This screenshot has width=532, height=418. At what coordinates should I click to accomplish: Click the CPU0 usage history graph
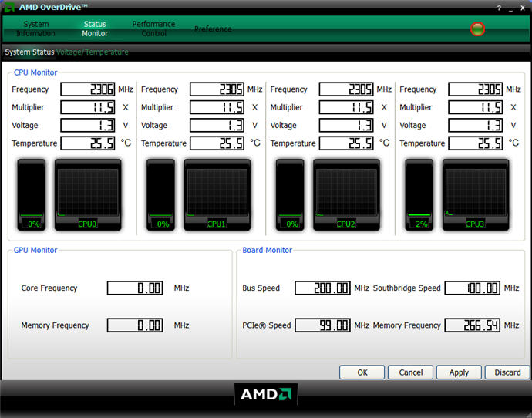tap(88, 195)
